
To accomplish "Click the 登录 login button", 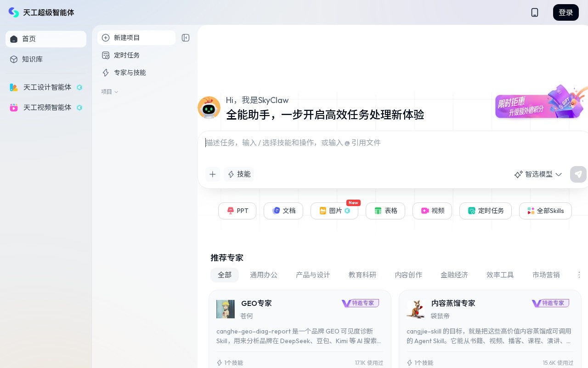I will click(566, 12).
